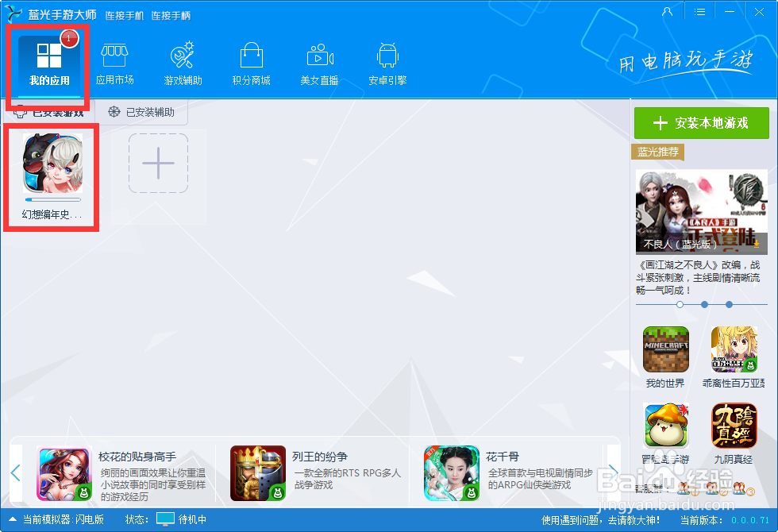The width and height of the screenshot is (778, 532).
Task: Open the 冒险岛手游 mushroom icon
Action: coord(666,426)
